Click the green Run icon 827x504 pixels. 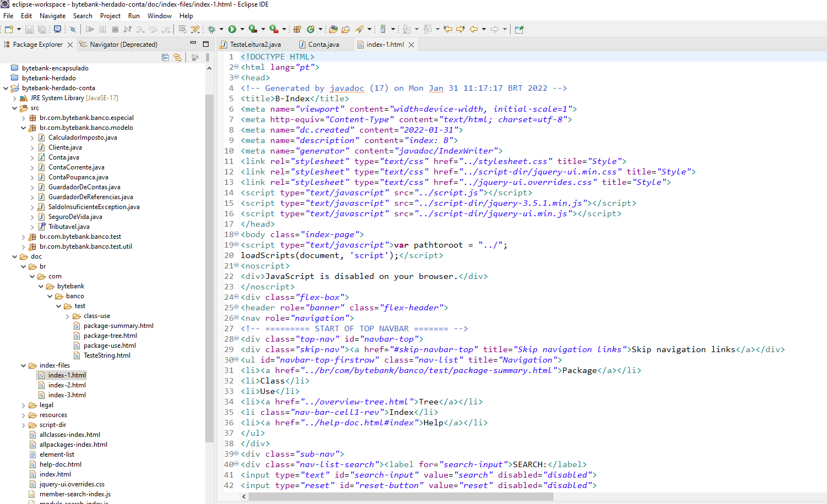tap(232, 29)
